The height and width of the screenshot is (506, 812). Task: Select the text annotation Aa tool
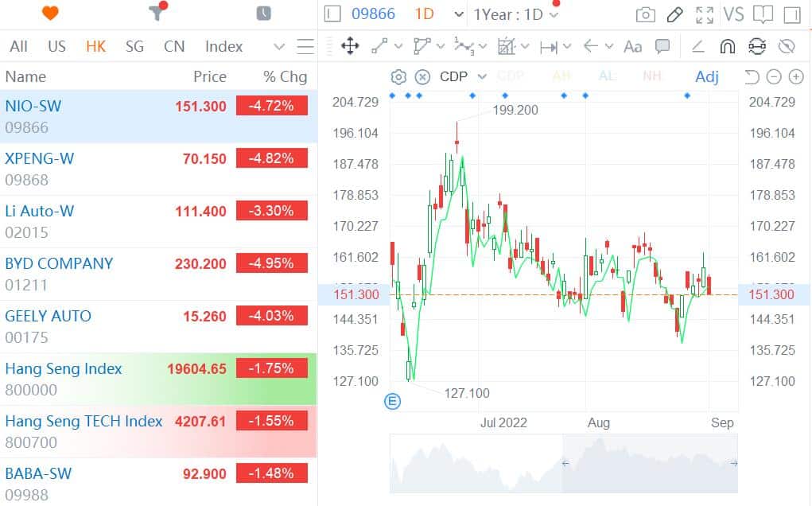coord(632,46)
